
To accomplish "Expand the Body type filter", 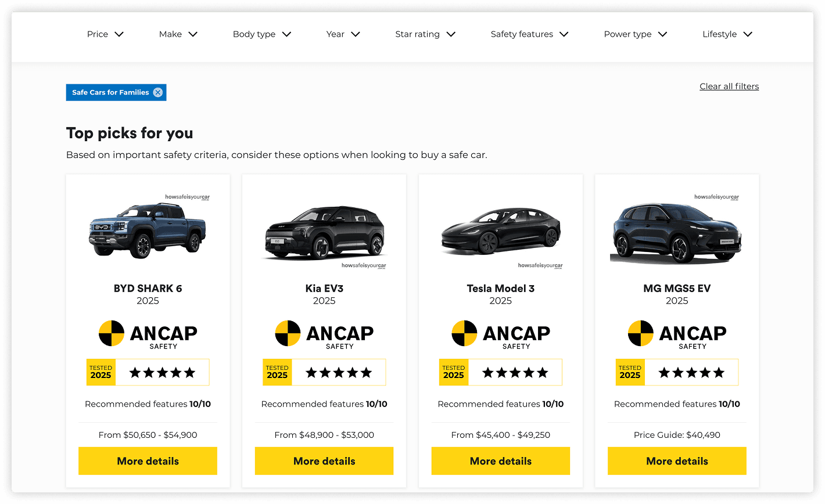I will tap(262, 34).
